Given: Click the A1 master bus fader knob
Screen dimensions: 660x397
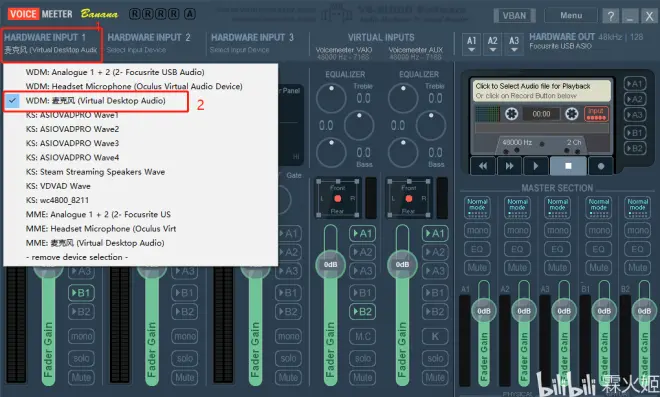Looking at the screenshot, I should click(x=484, y=311).
